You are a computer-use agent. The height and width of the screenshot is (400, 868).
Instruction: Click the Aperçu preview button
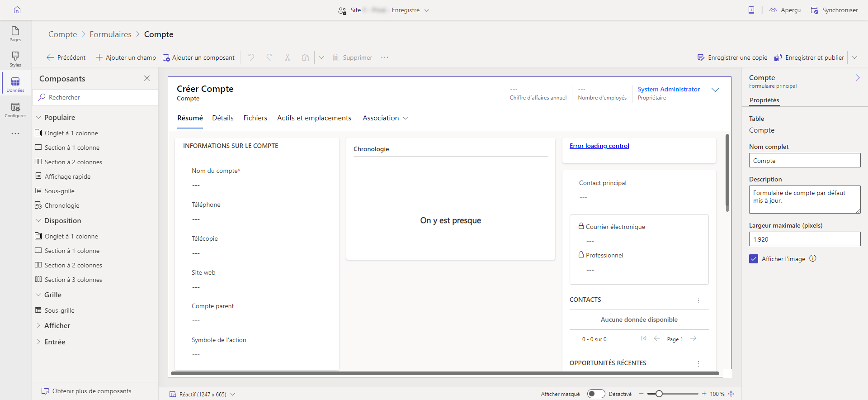(785, 10)
